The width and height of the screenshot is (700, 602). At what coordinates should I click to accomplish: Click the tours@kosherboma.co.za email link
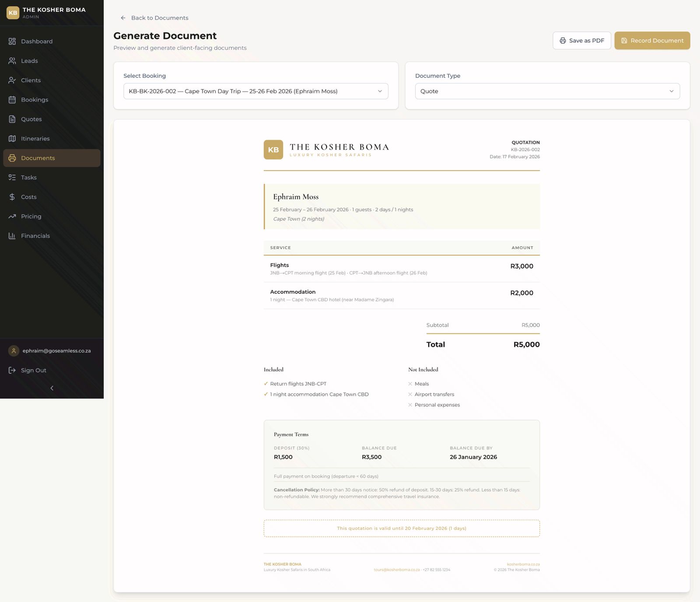(x=396, y=570)
